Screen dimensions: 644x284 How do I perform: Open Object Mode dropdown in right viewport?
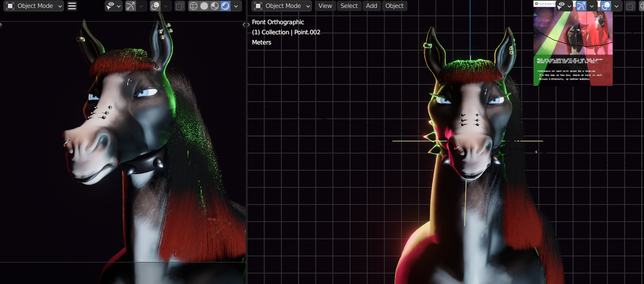[x=281, y=6]
